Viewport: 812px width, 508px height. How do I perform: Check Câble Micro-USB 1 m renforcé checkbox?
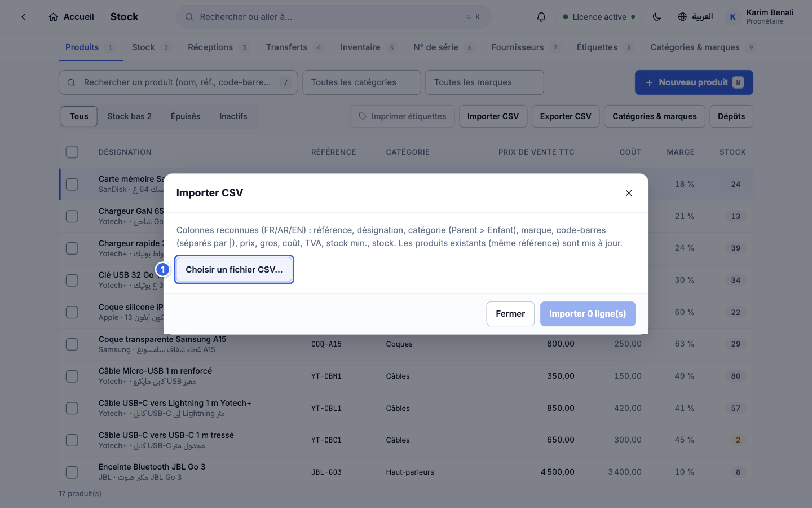tap(72, 376)
